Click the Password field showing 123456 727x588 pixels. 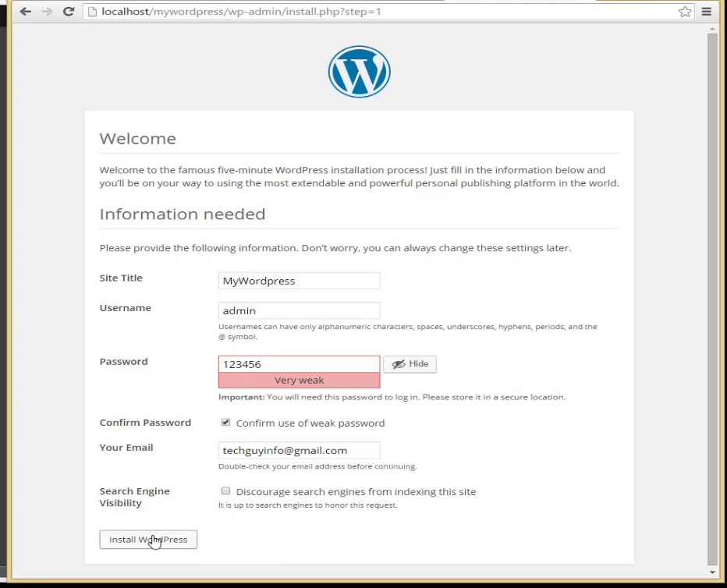[299, 364]
